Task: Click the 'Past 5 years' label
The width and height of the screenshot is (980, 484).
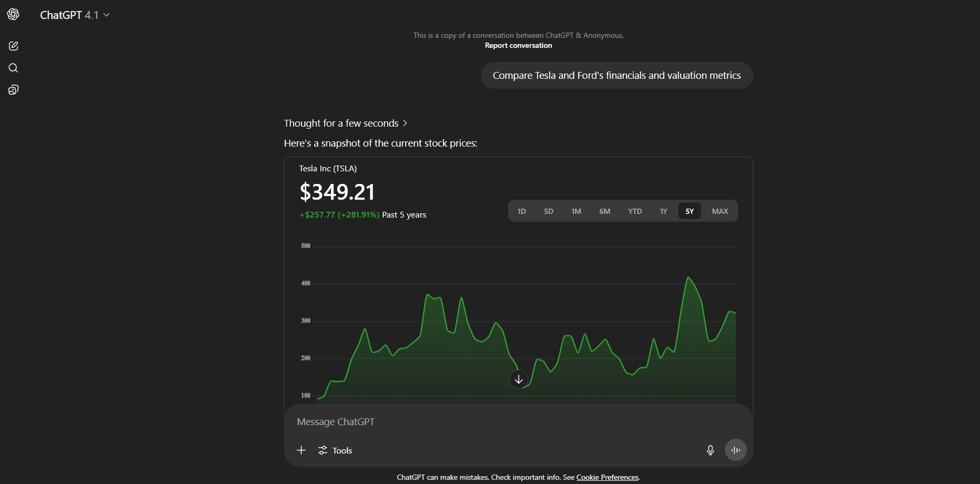Action: click(404, 215)
